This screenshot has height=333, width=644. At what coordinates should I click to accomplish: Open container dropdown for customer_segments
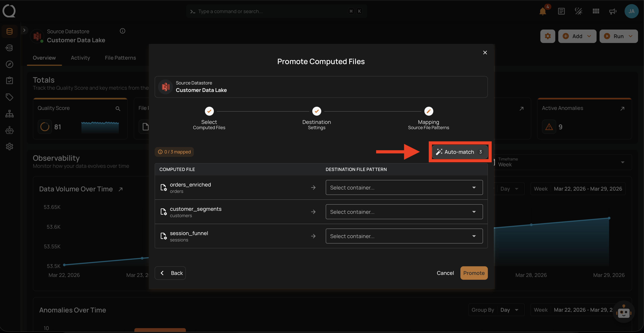[404, 212]
